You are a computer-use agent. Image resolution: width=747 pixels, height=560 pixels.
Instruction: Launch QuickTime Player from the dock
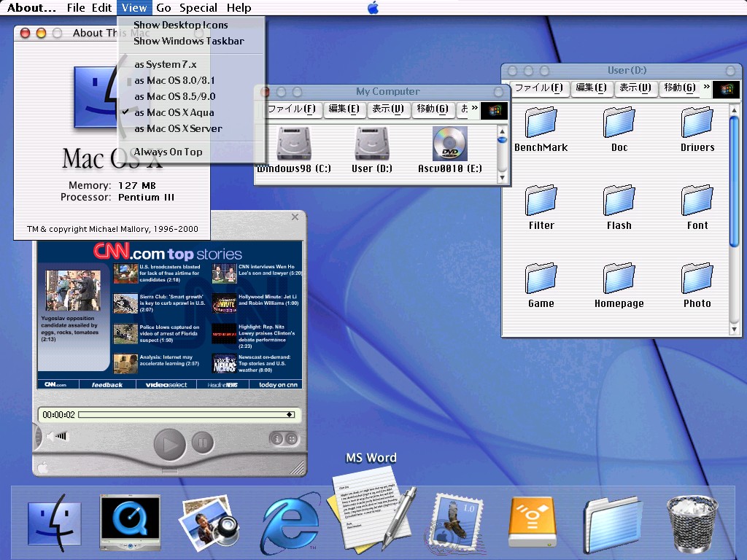(x=130, y=522)
